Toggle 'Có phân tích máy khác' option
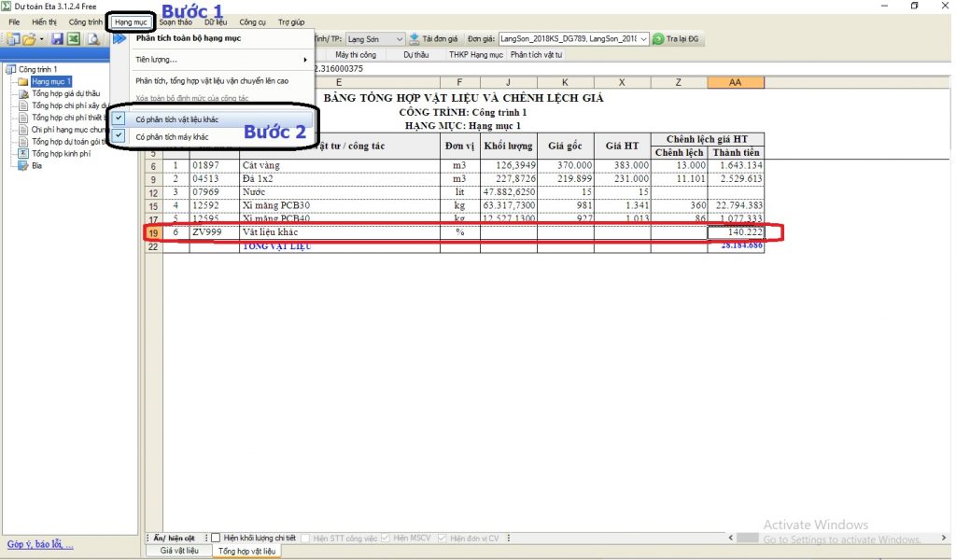Viewport: 956px width, 560px height. pyautogui.click(x=171, y=136)
